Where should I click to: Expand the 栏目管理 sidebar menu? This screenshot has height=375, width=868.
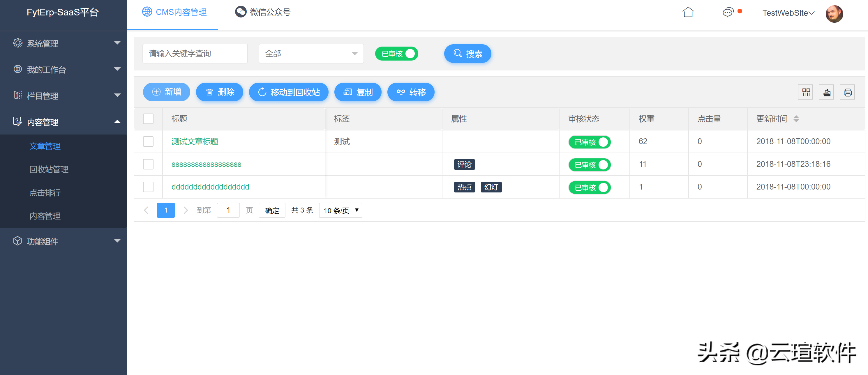coord(63,96)
